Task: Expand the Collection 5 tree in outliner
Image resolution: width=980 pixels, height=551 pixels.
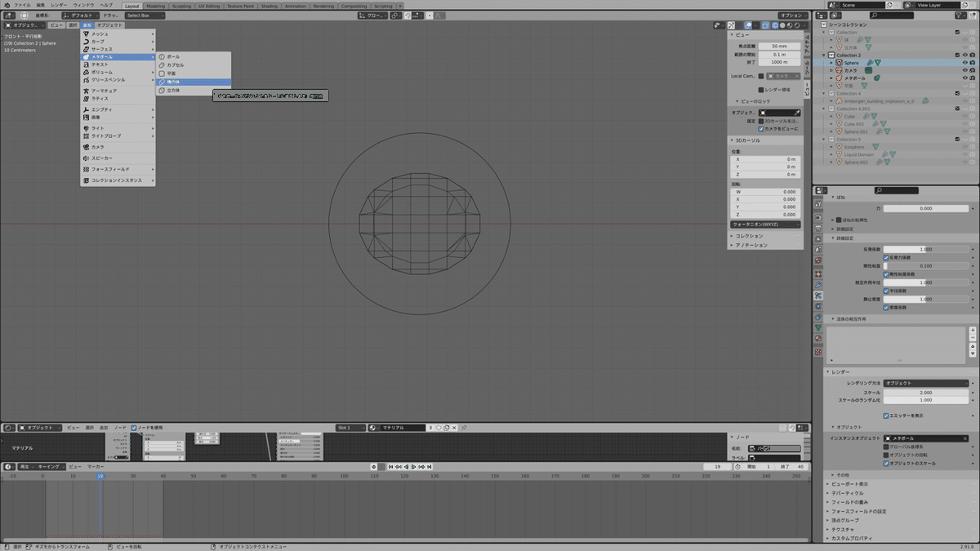Action: tap(825, 140)
